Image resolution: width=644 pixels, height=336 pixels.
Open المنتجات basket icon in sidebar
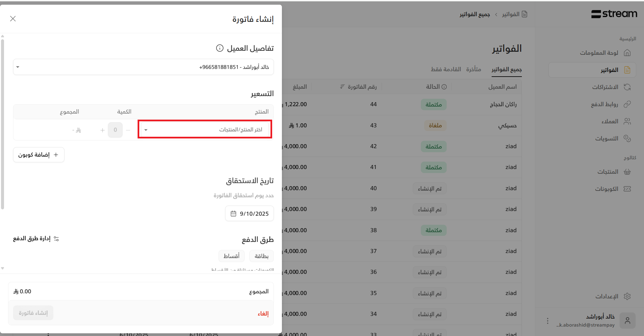point(627,172)
